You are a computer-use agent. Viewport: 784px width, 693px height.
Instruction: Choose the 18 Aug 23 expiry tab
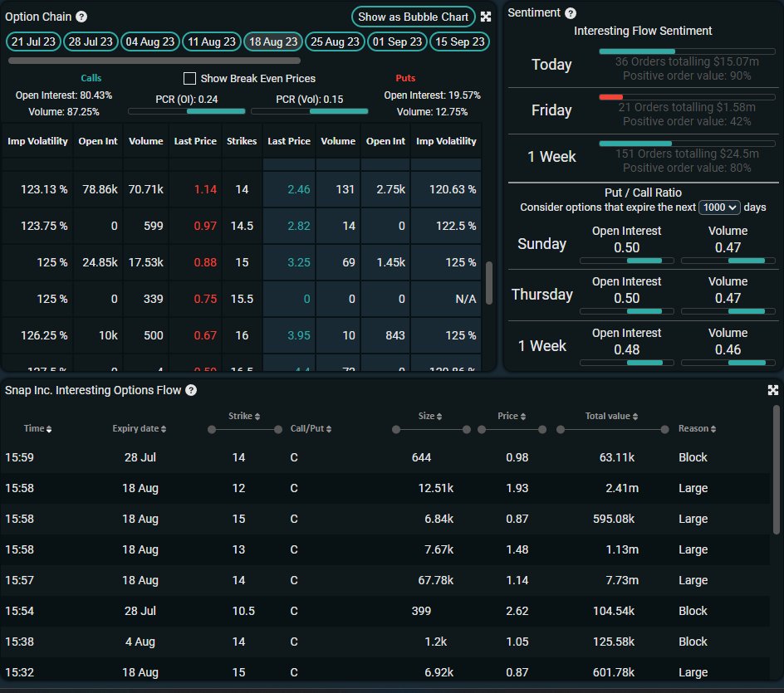pyautogui.click(x=273, y=41)
